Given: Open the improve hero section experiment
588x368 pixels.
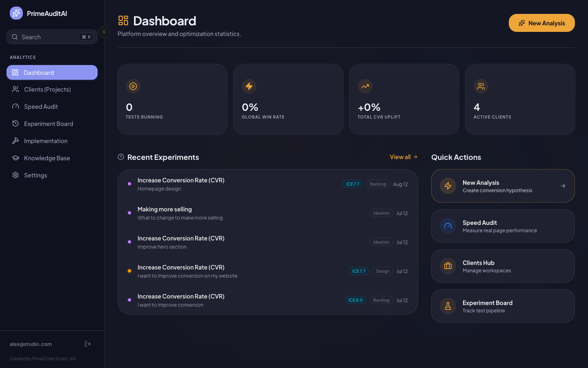Looking at the screenshot, I should pos(268,242).
